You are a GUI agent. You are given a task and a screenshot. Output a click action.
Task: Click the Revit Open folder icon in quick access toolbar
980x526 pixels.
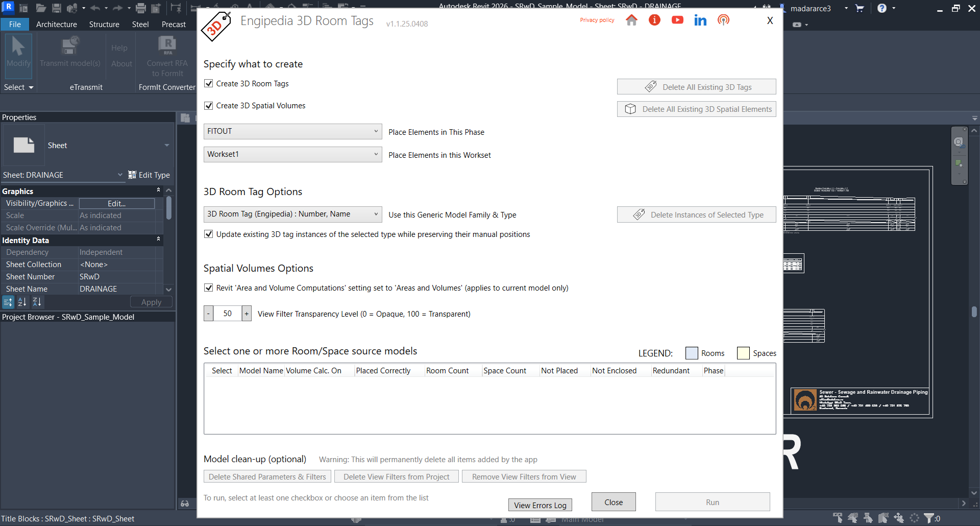click(x=41, y=8)
